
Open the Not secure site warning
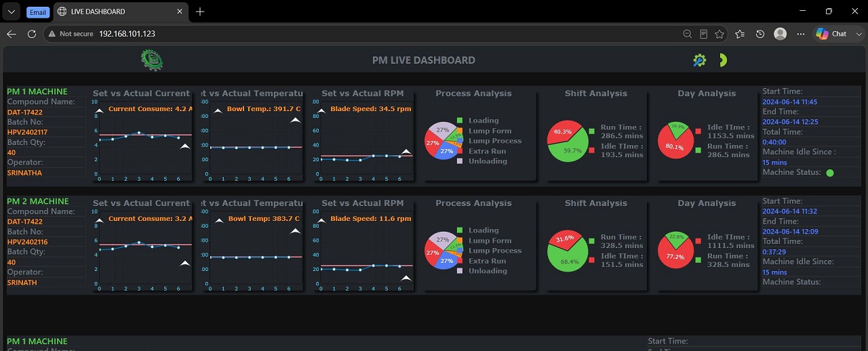coord(71,34)
